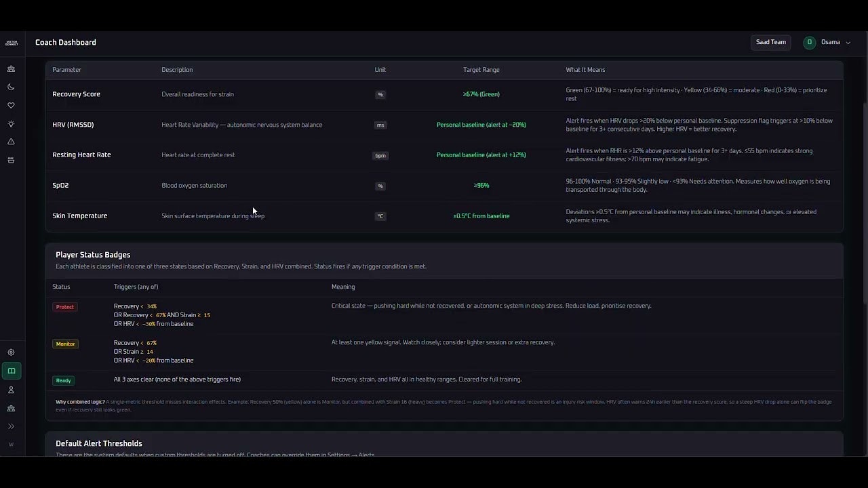
Task: Click the °C unit badge
Action: click(x=380, y=216)
